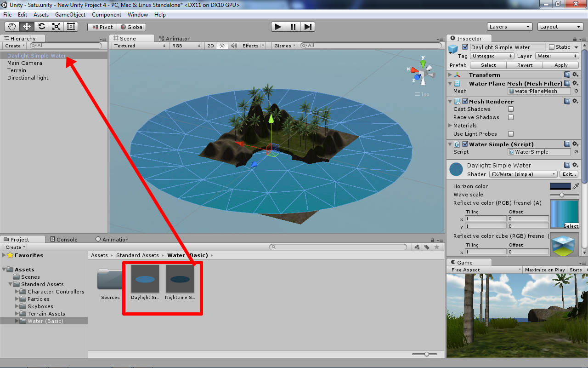Enable Cast Shadows on Mesh Renderer

(x=510, y=109)
